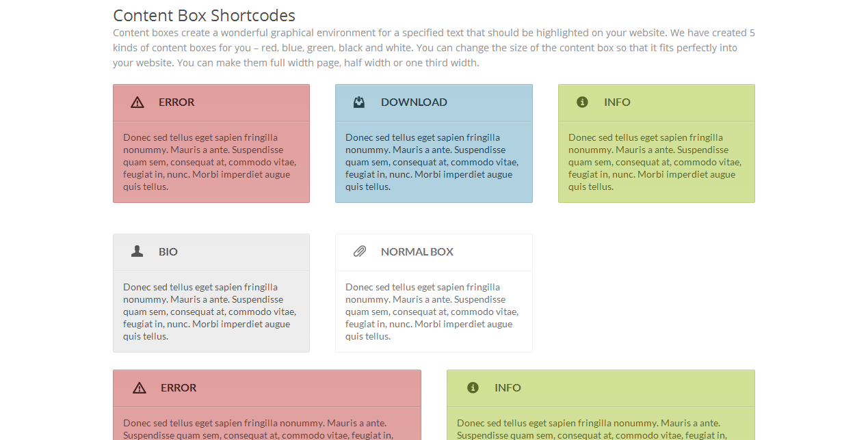Click the top ERROR box heading

(x=176, y=102)
